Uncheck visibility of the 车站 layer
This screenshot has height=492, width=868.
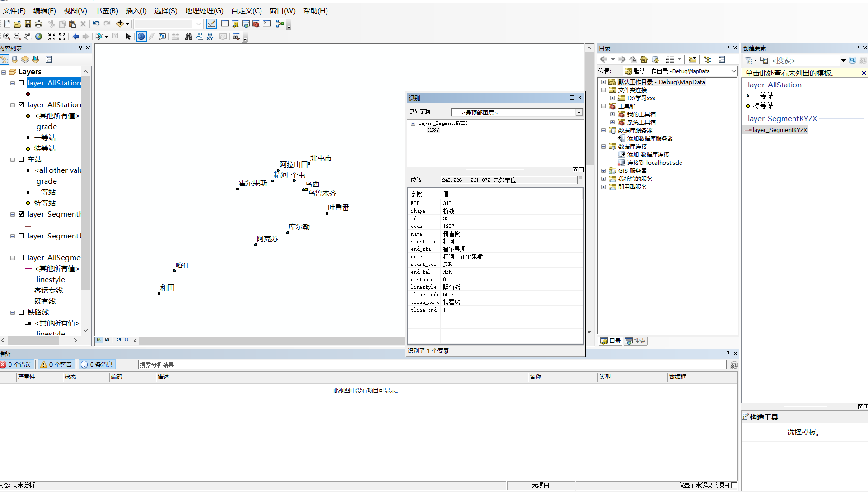pyautogui.click(x=21, y=159)
